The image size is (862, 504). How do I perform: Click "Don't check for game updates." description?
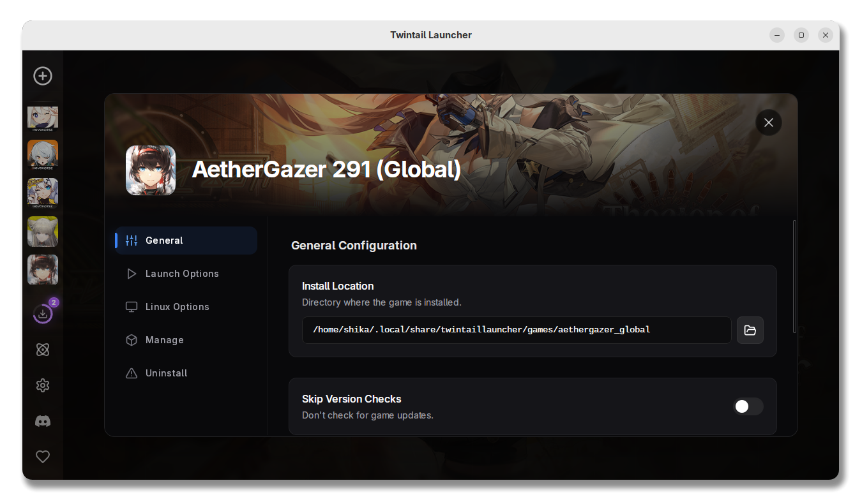[368, 415]
